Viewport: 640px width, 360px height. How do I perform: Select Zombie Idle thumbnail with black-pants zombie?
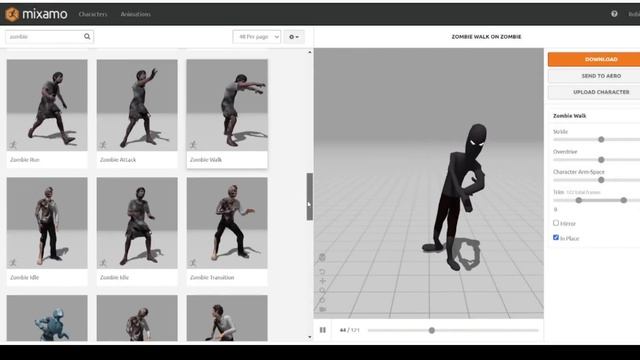[47, 223]
